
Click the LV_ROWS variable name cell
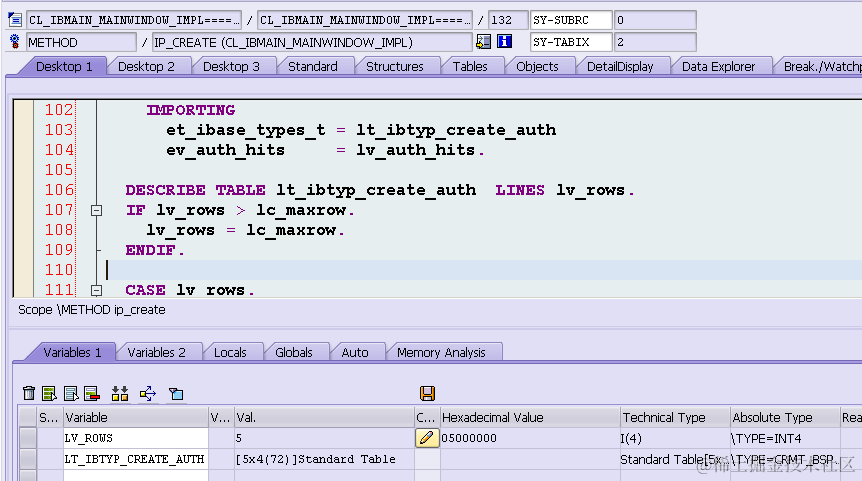(136, 438)
